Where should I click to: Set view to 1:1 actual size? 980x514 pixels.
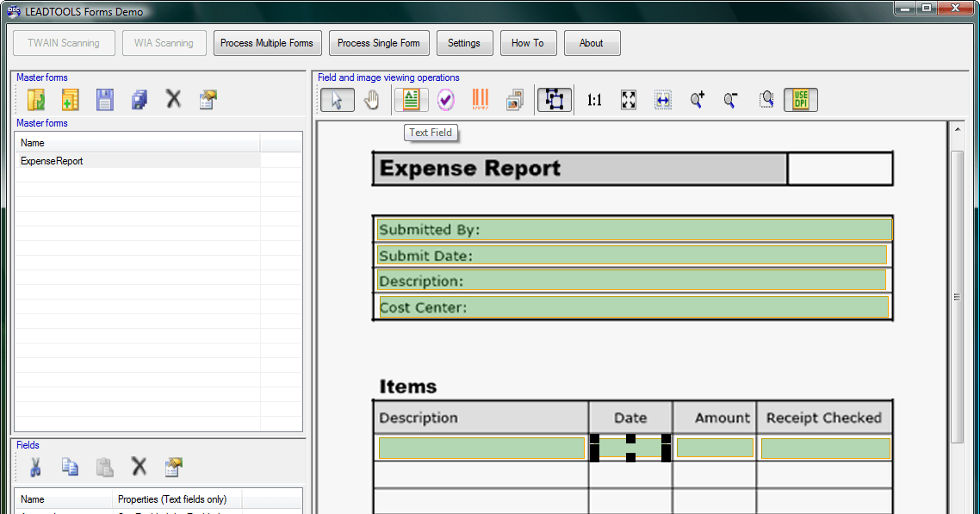coord(594,100)
